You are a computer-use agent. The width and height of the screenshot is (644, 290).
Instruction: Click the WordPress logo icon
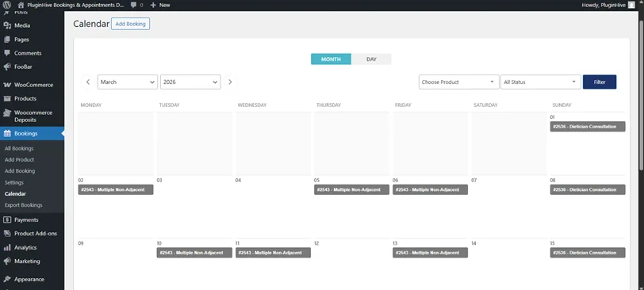click(x=7, y=5)
